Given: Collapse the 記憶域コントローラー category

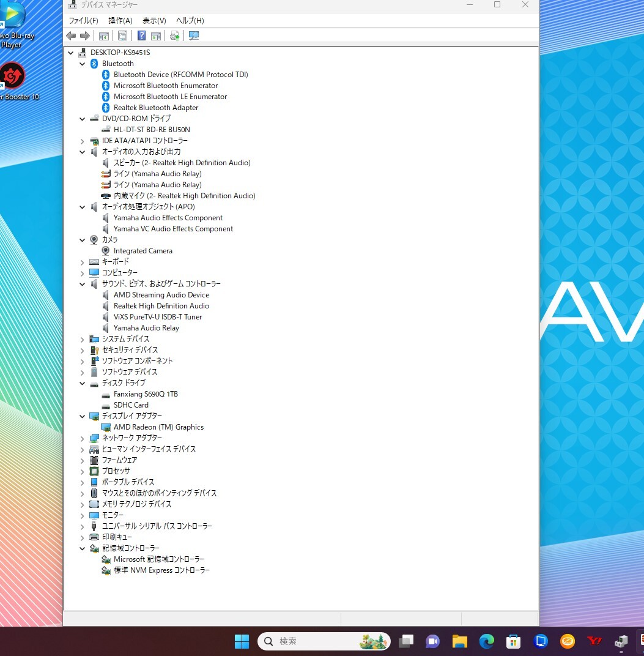Looking at the screenshot, I should (x=83, y=548).
